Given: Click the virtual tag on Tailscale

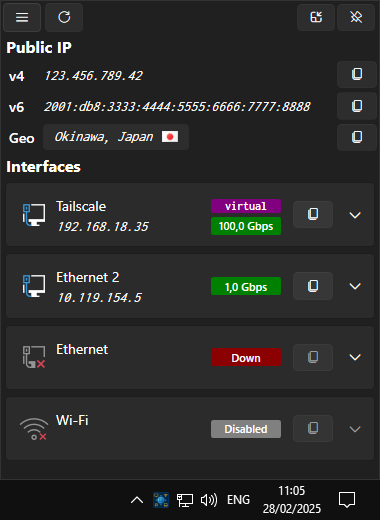Looking at the screenshot, I should [246, 206].
